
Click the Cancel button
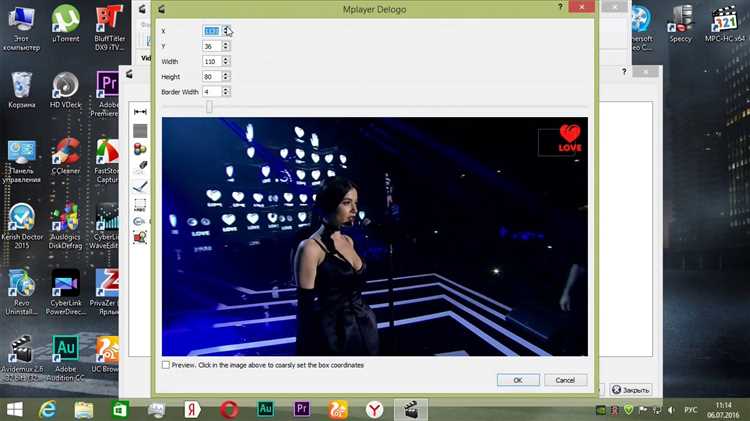coord(564,380)
